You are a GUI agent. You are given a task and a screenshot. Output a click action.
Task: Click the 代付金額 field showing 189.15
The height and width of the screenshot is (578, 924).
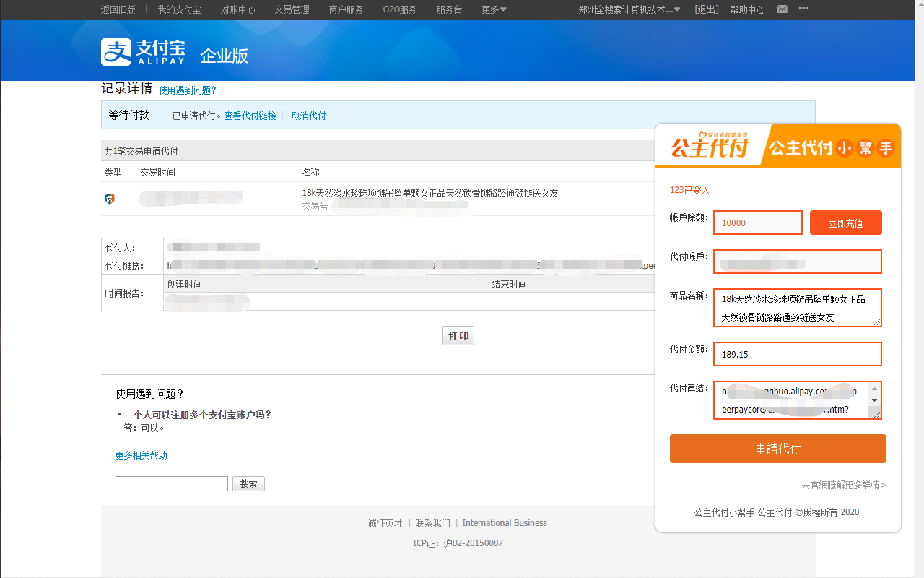[x=798, y=354]
